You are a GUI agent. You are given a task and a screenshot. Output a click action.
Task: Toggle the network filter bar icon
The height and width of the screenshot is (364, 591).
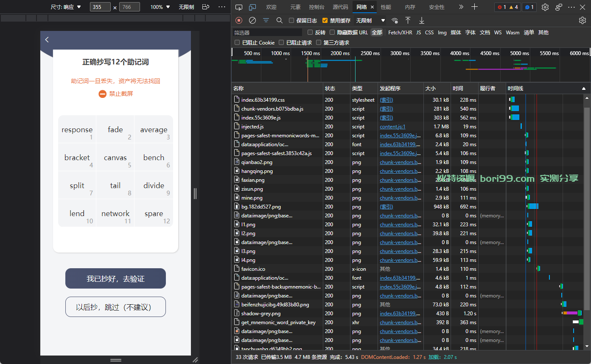click(266, 20)
